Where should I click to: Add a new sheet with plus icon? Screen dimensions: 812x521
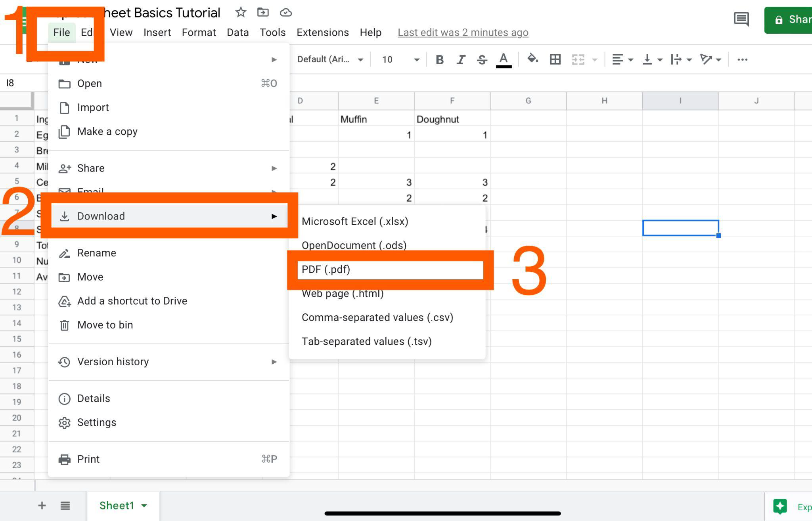point(42,506)
